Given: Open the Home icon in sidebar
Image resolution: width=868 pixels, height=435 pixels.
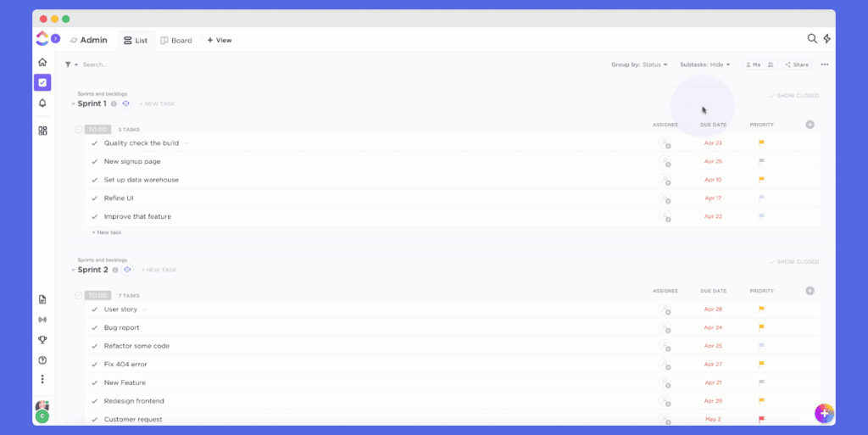Looking at the screenshot, I should (42, 62).
